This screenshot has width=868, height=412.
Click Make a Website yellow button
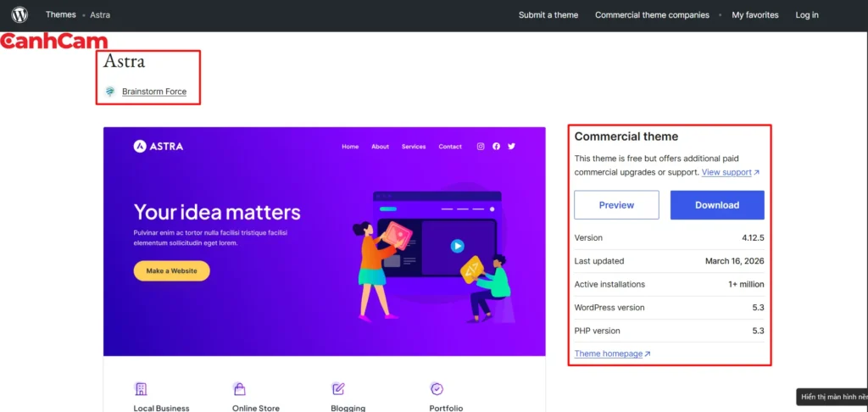click(171, 270)
